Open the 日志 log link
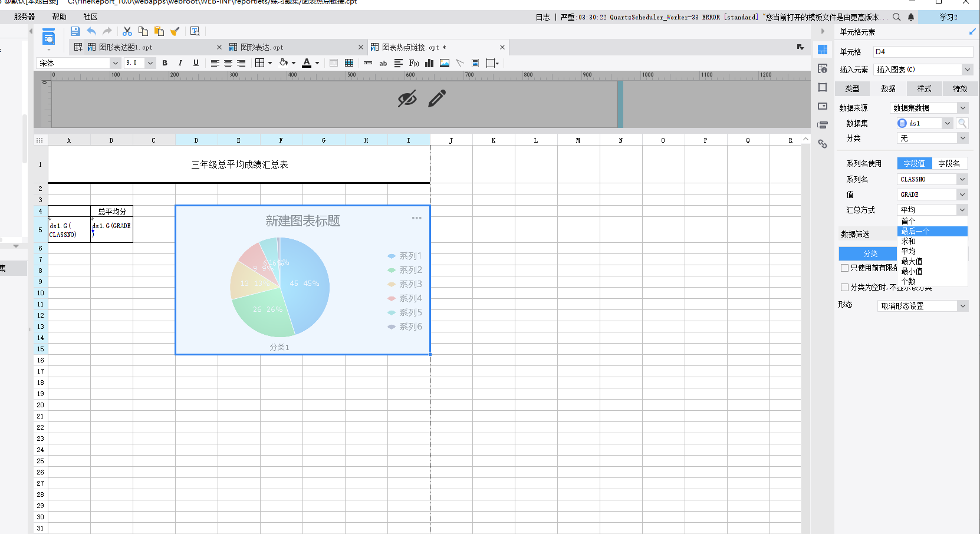The height and width of the screenshot is (534, 980). pos(542,17)
